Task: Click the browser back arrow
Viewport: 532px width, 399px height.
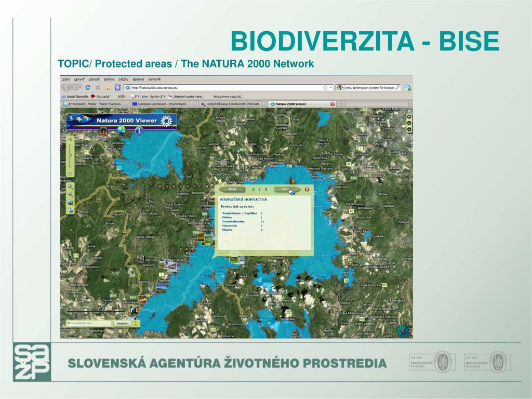Action: tap(66, 87)
